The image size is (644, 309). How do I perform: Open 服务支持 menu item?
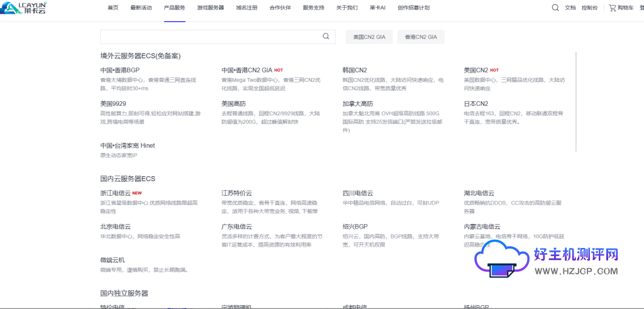click(x=313, y=8)
